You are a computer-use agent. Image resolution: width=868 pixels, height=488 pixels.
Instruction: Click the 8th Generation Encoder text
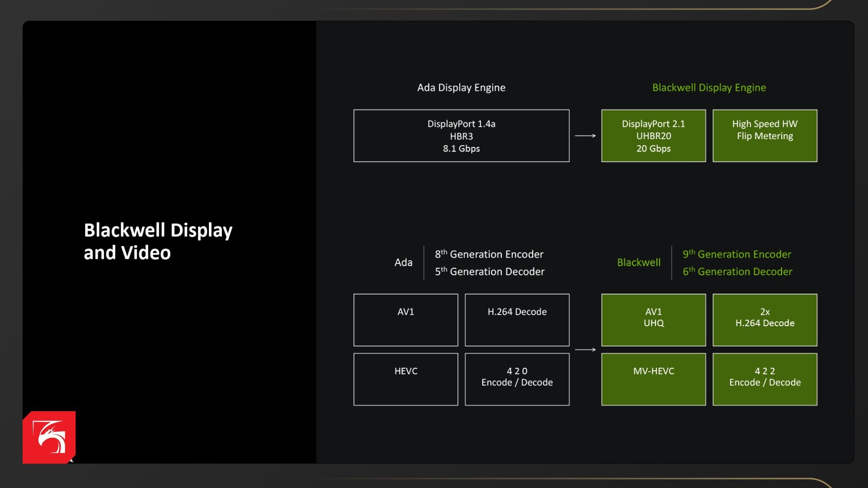[x=489, y=254]
